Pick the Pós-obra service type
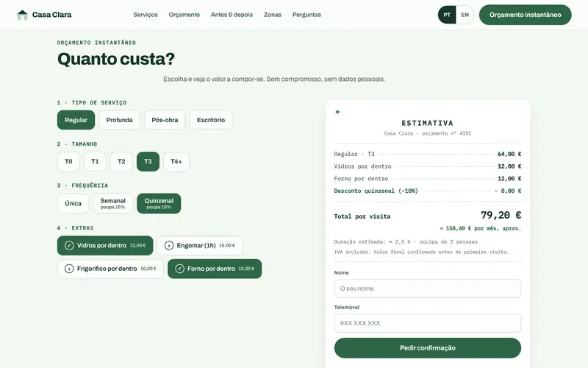 [x=165, y=120]
